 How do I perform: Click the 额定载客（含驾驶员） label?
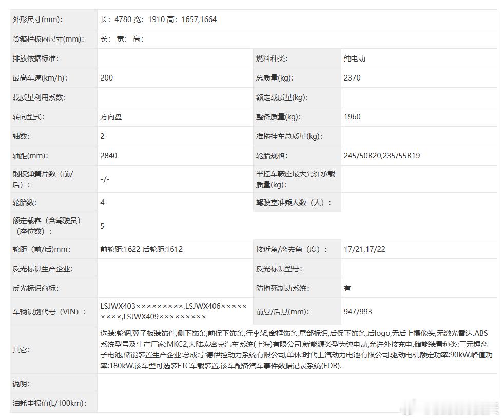[47, 226]
